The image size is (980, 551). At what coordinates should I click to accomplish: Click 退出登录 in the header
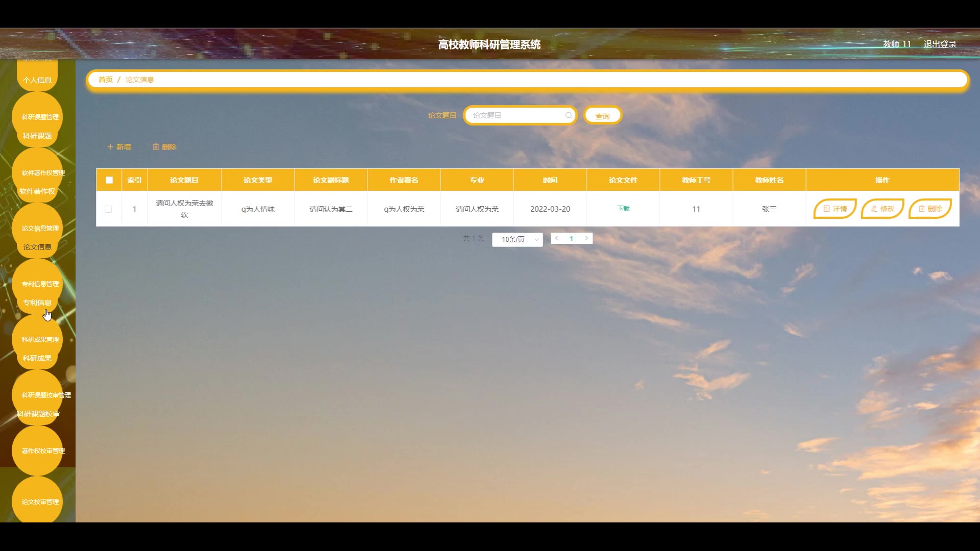(x=940, y=44)
